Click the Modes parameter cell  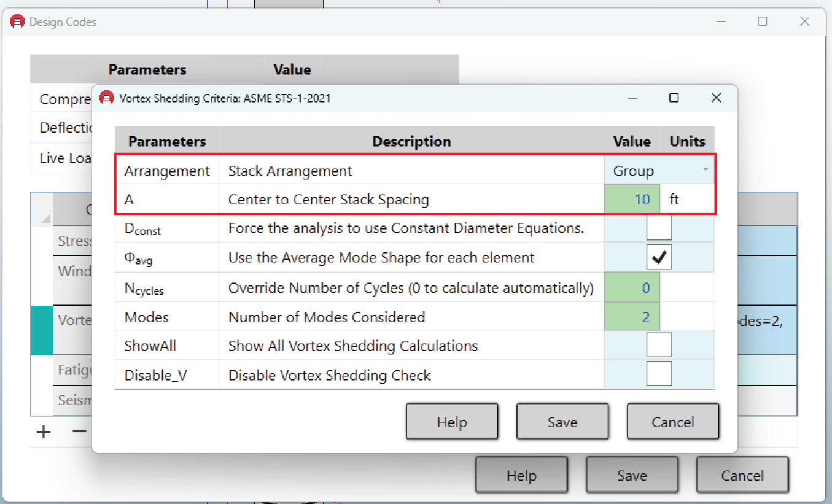(x=167, y=317)
